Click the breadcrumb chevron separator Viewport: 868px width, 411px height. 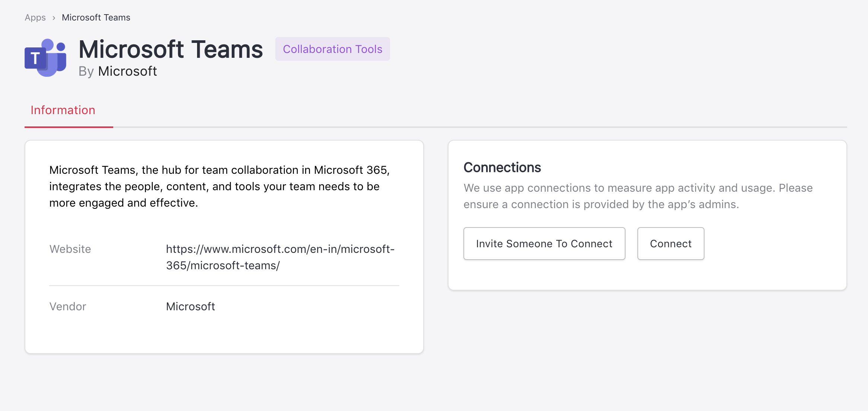(x=54, y=18)
